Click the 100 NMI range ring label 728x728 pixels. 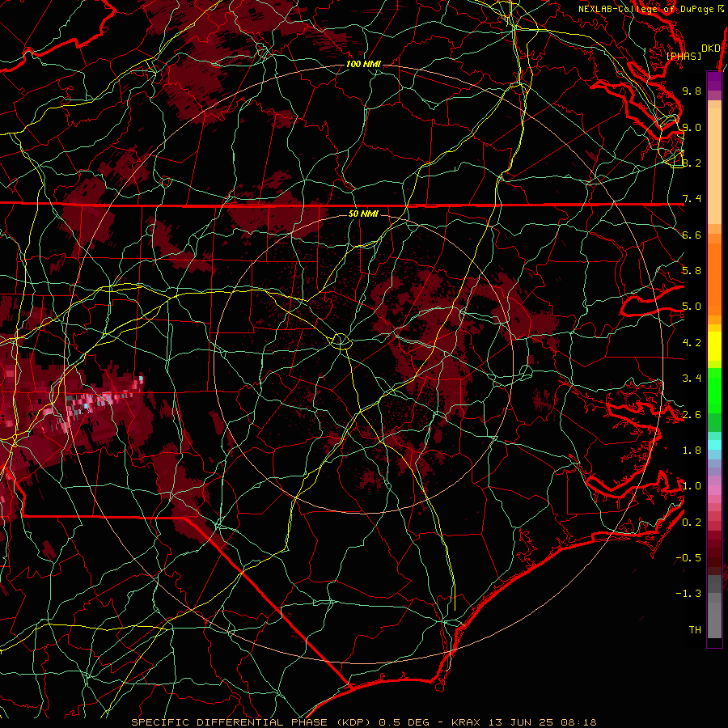363,64
